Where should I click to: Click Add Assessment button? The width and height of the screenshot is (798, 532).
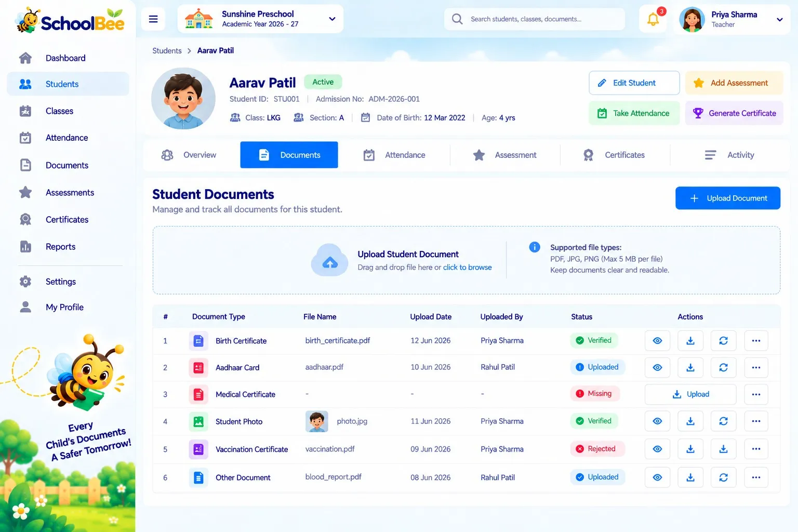pyautogui.click(x=734, y=83)
